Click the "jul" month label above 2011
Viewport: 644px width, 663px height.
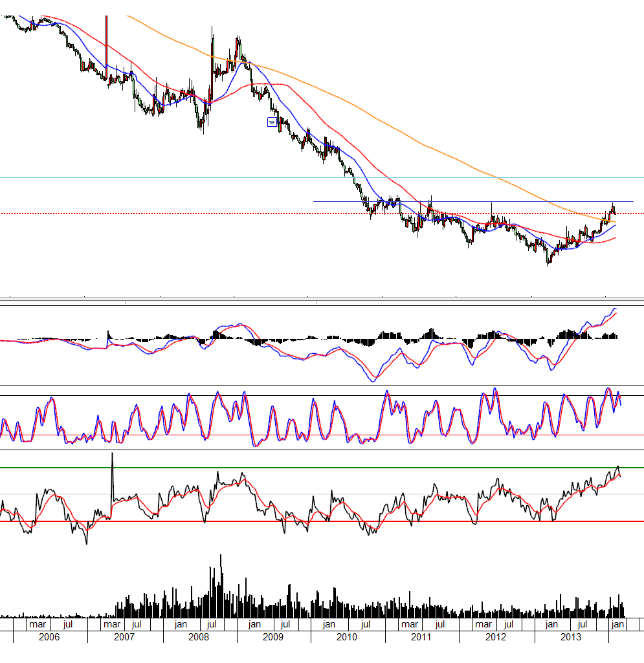pos(440,624)
